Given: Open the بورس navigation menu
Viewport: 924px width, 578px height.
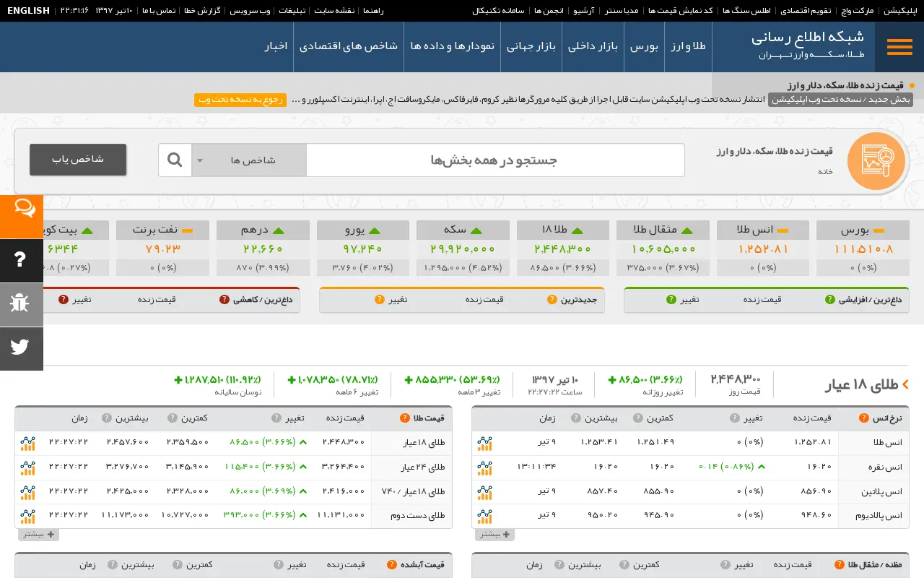Looking at the screenshot, I should click(644, 47).
